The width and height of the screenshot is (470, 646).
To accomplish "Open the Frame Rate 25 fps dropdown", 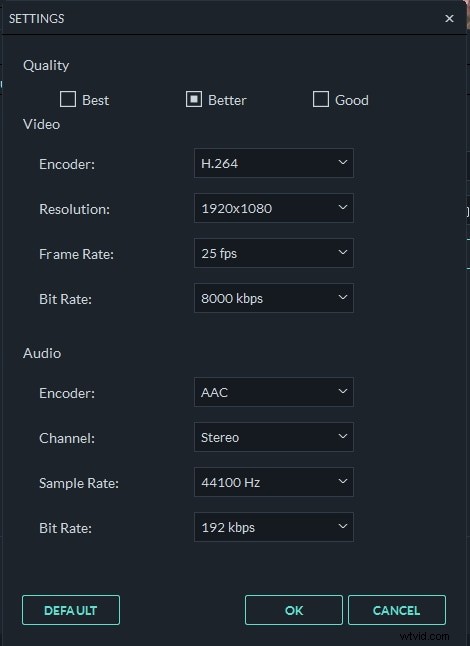I will [274, 253].
